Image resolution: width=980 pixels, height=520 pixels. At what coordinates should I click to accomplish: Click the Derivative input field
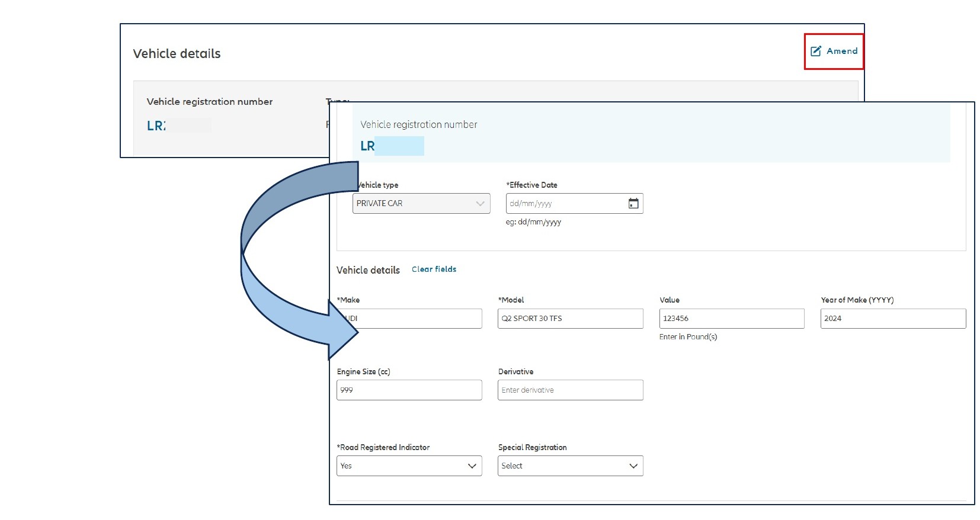(571, 390)
